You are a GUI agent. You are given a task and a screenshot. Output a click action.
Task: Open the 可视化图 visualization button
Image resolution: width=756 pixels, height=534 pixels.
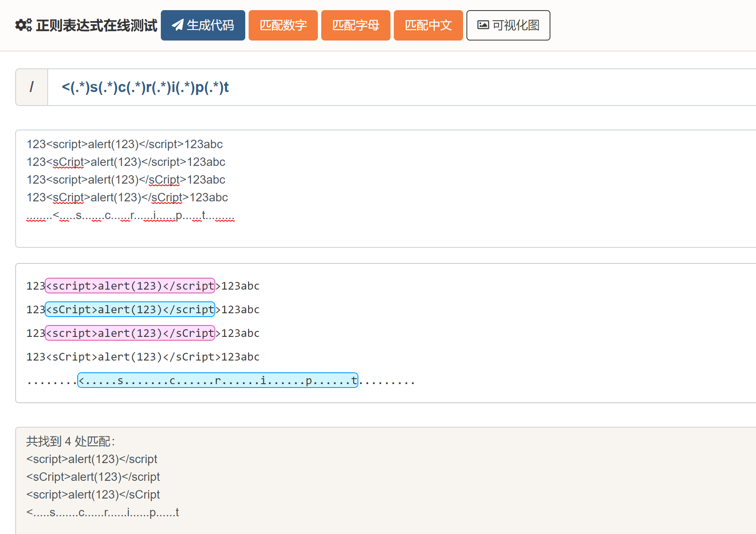click(x=508, y=25)
